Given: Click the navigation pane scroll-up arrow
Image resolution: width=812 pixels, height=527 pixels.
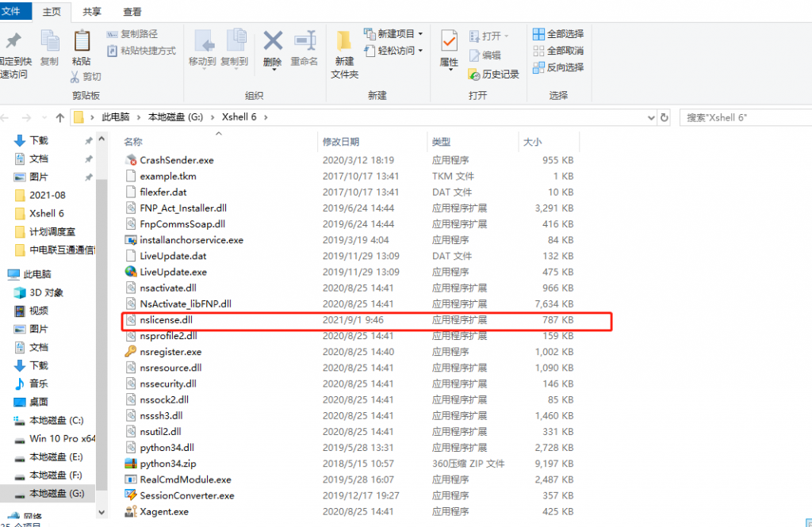Looking at the screenshot, I should click(101, 139).
